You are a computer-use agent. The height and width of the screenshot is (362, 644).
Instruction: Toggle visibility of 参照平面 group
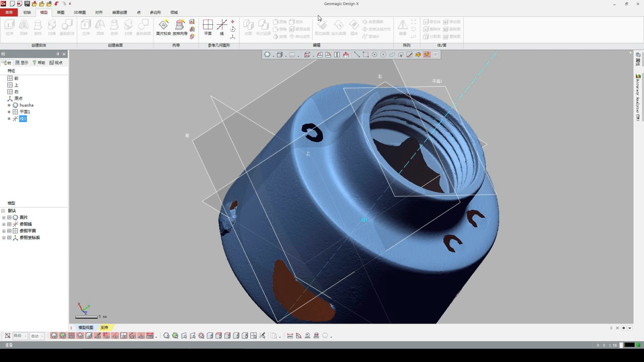point(9,231)
